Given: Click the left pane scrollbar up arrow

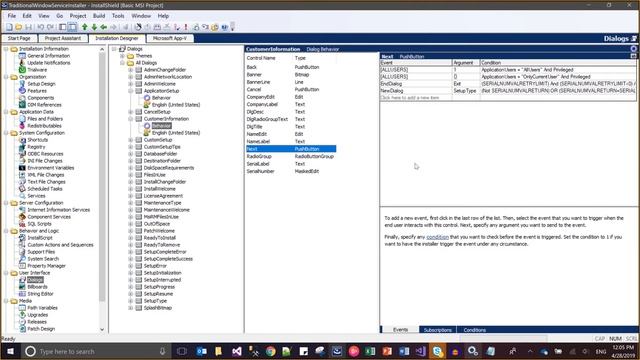Looking at the screenshot, I should (102, 49).
